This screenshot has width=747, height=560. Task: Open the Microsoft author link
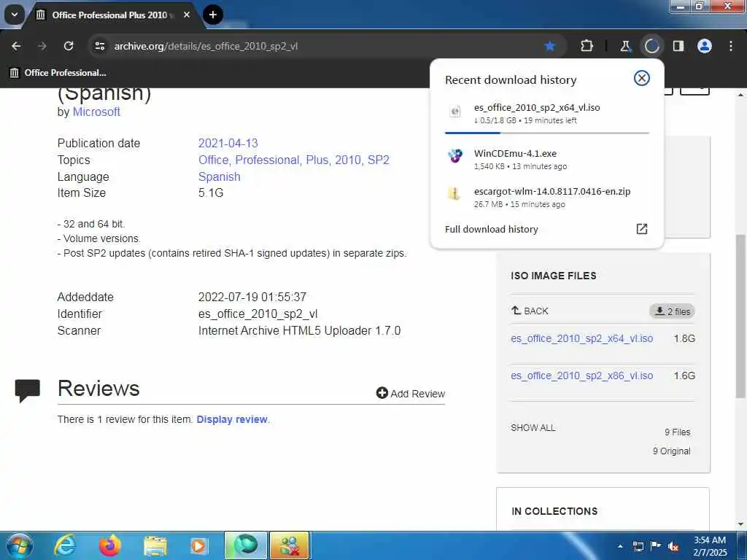(x=96, y=112)
